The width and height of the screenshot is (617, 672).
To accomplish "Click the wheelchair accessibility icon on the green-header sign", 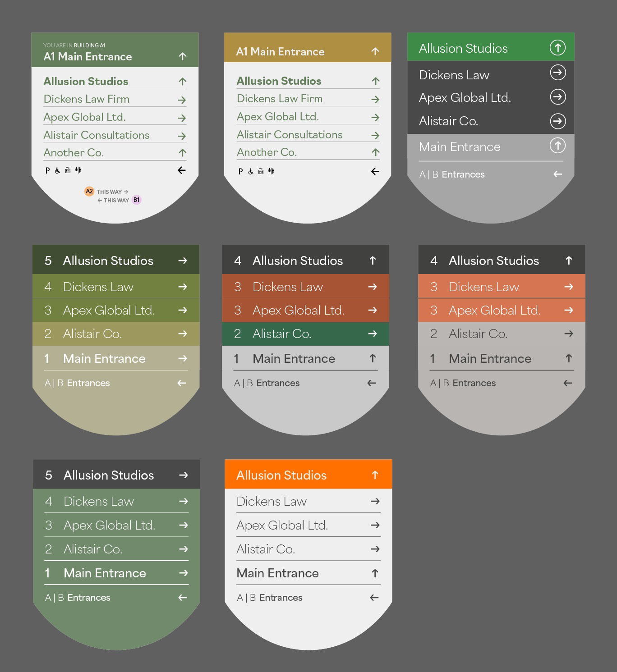I will [x=57, y=170].
